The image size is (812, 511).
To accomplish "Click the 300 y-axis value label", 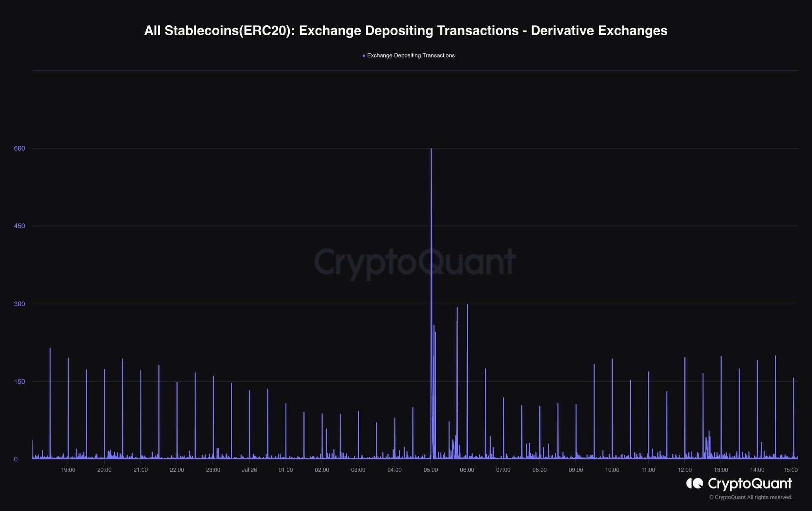I will pyautogui.click(x=19, y=304).
